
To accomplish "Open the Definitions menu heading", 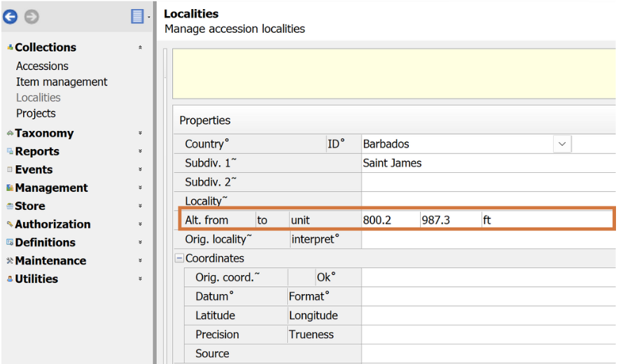I will pos(45,242).
